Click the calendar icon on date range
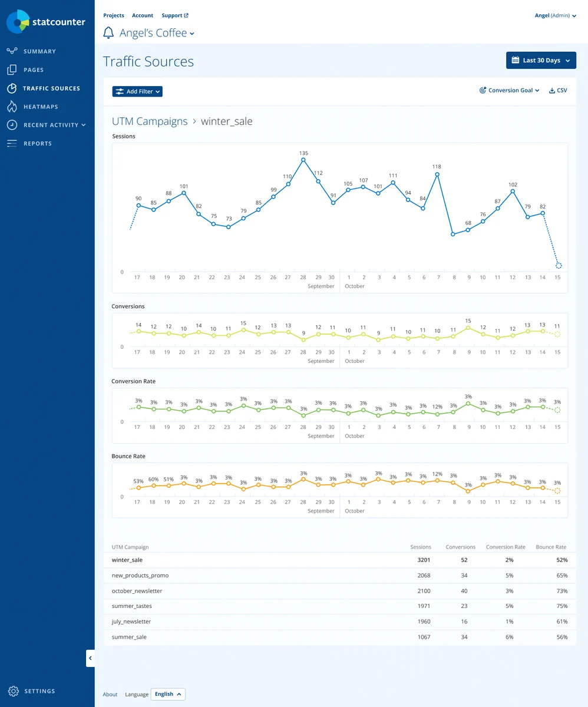 (x=516, y=60)
